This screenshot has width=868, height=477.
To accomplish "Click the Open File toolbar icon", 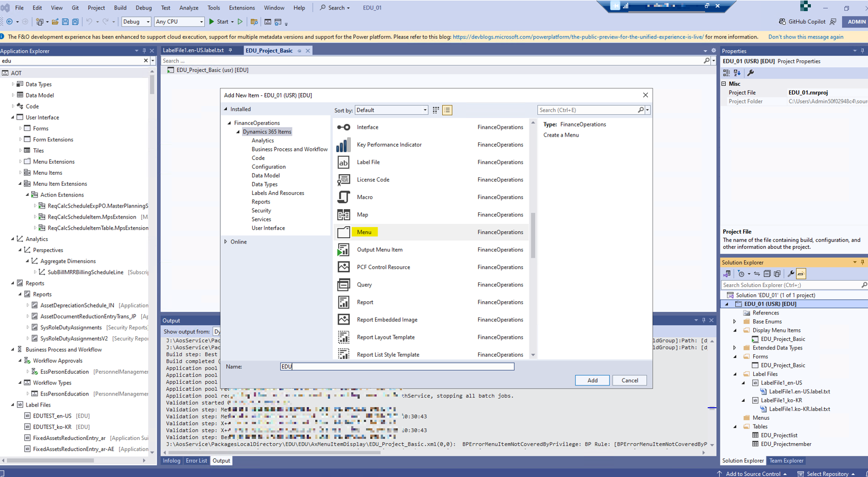I will coord(55,22).
